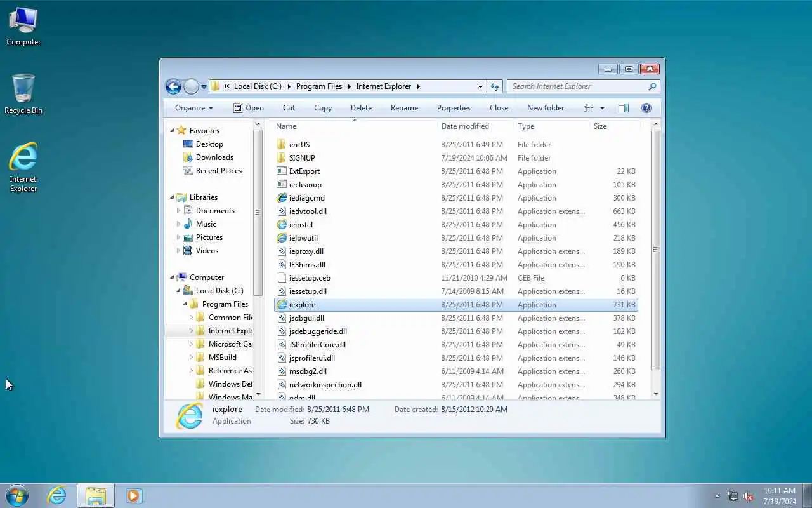Click Program Files in the address breadcrumb
812x508 pixels.
319,86
